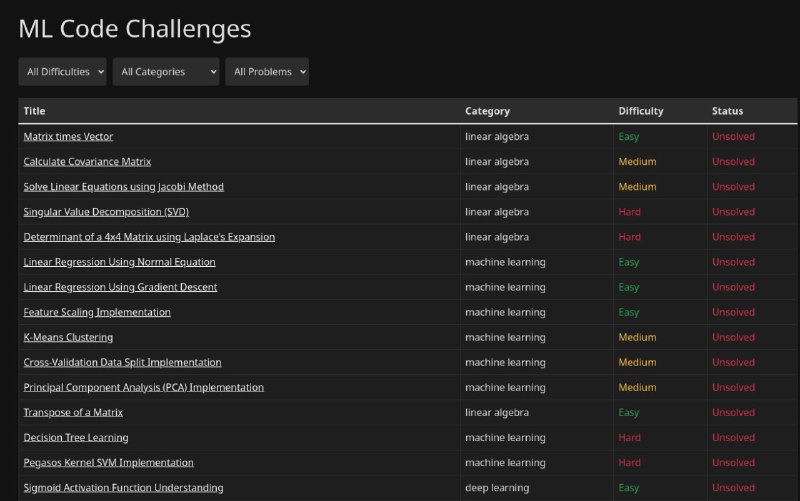Screen dimensions: 800x501
Task: Click the Category column header
Action: point(487,111)
